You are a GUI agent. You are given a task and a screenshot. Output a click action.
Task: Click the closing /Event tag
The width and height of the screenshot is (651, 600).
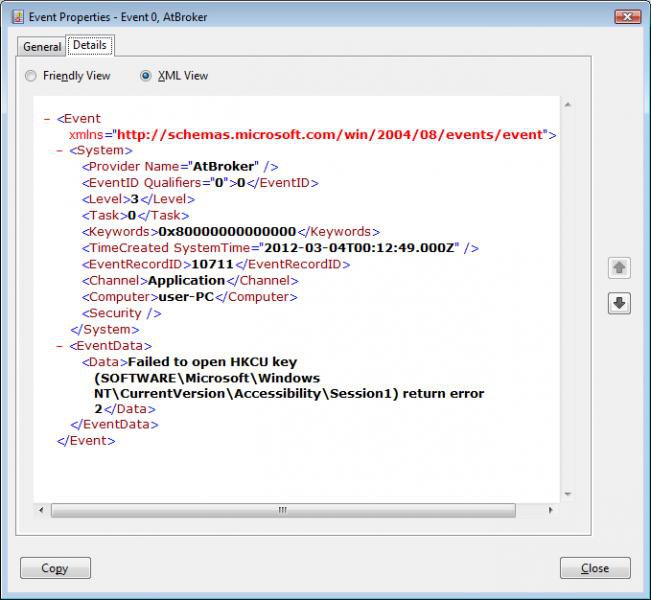click(86, 441)
